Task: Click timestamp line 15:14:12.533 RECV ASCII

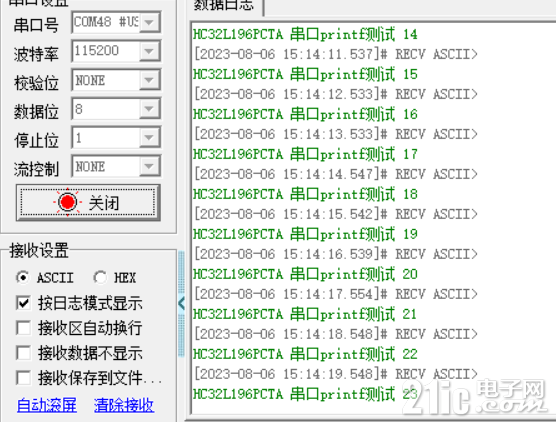Action: (x=336, y=94)
